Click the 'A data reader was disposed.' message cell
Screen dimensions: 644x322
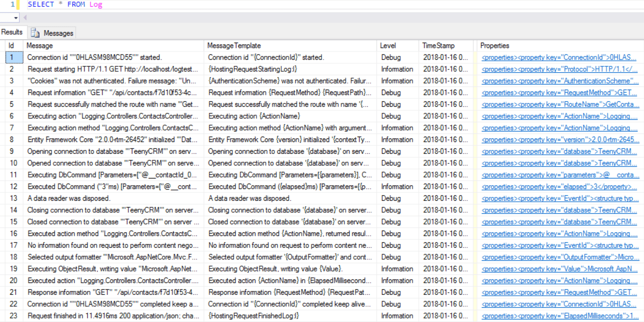69,198
